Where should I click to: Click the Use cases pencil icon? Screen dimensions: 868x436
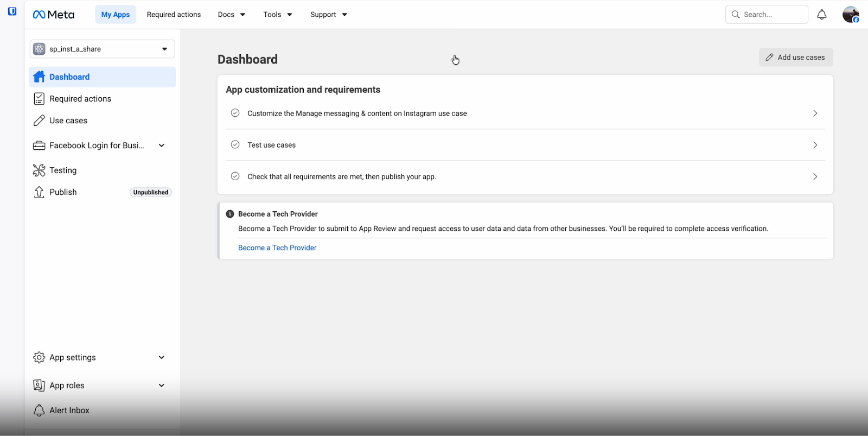pos(39,121)
